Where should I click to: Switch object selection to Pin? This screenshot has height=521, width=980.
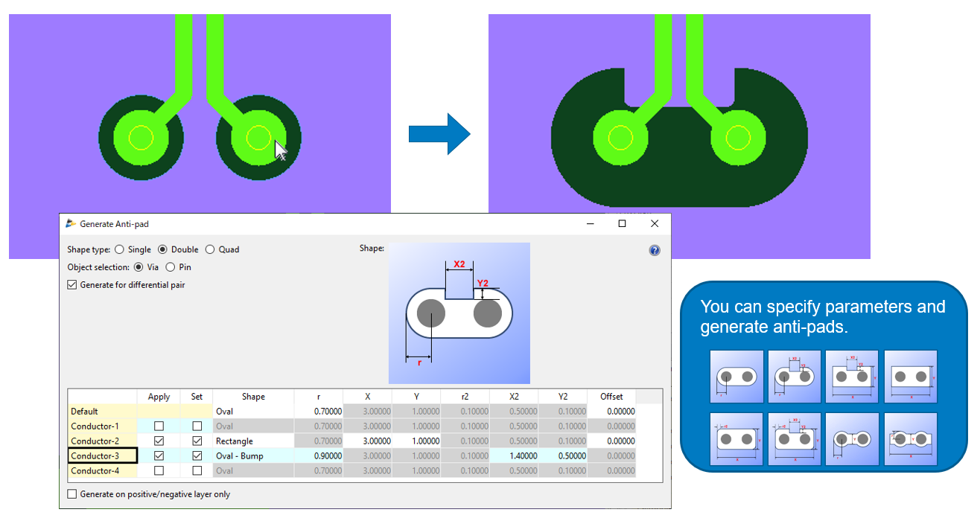[x=171, y=267]
